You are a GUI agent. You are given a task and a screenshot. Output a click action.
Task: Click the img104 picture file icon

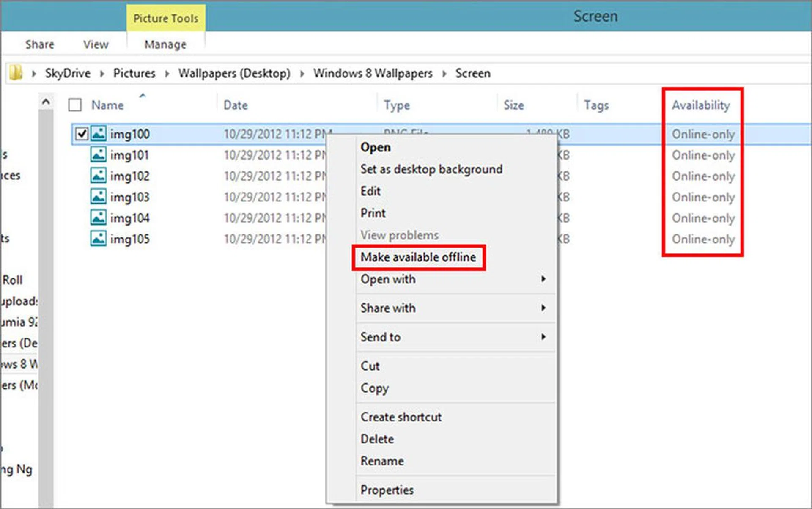coord(98,218)
